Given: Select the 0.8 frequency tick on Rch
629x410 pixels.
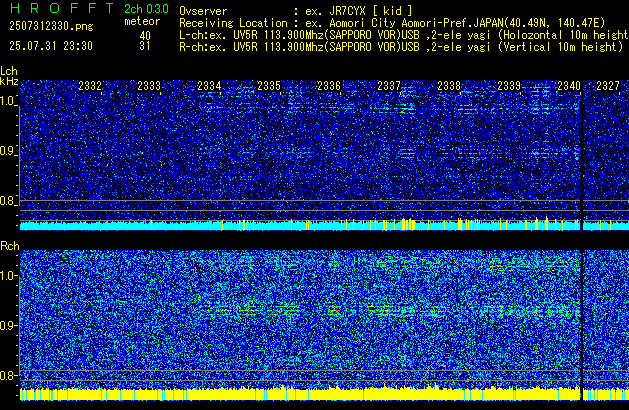Looking at the screenshot, I should click(8, 375).
